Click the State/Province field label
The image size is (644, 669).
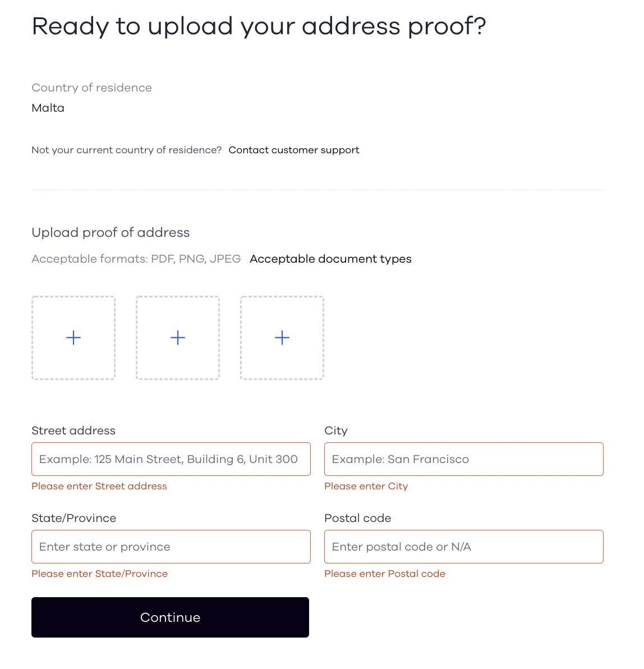(x=74, y=518)
